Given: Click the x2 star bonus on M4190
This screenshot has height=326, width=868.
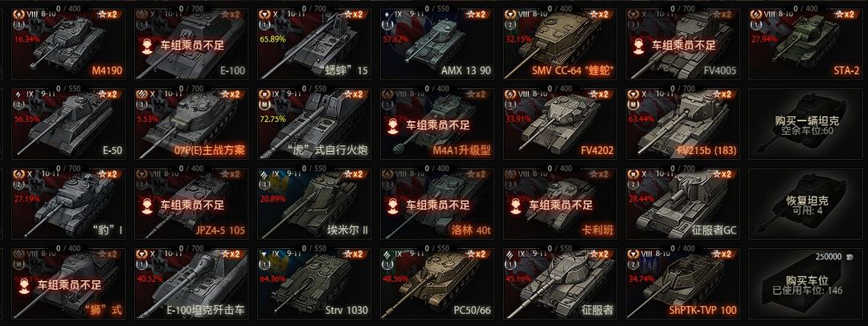Looking at the screenshot, I should pyautogui.click(x=108, y=14).
